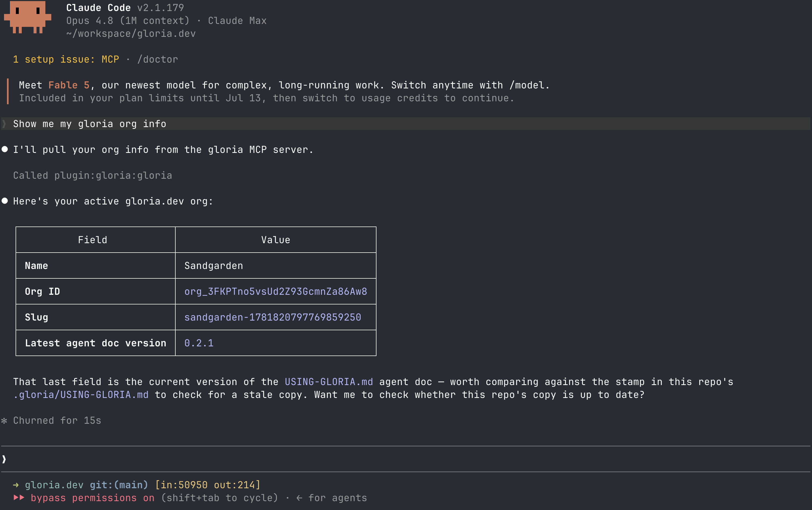Viewport: 812px width, 510px height.
Task: Click the slug "sandgarden-1781820797769859250"
Action: point(272,317)
